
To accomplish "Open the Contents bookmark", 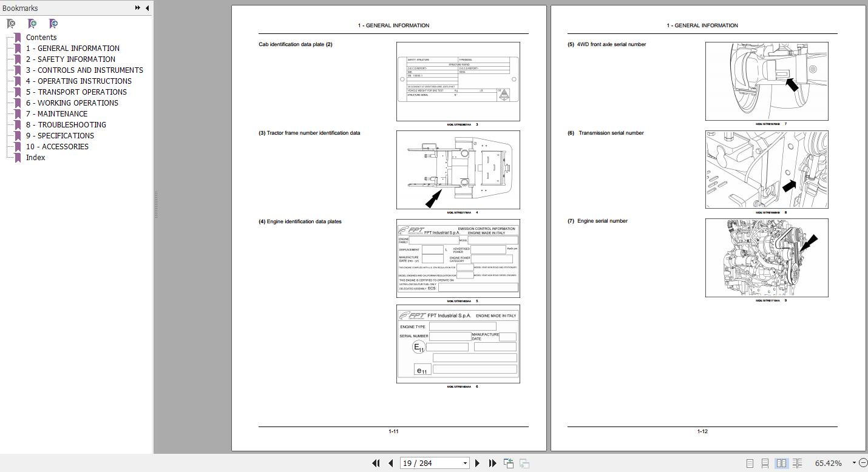I will point(41,37).
